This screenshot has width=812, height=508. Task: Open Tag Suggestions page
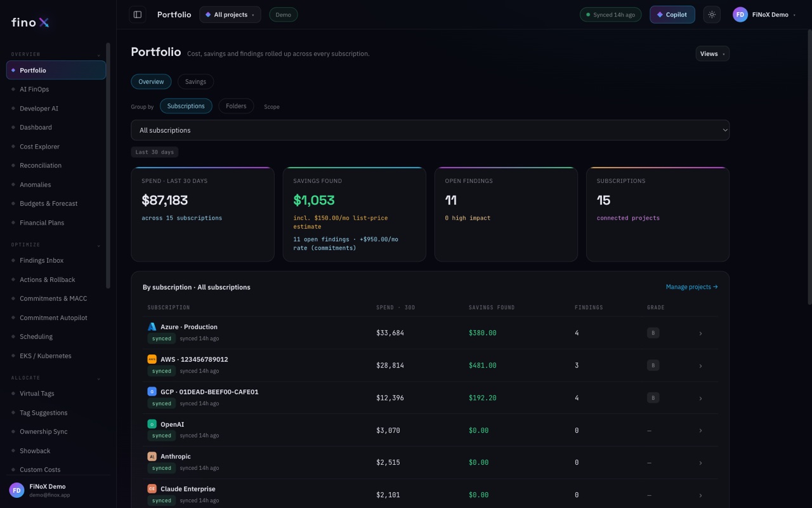(56, 413)
